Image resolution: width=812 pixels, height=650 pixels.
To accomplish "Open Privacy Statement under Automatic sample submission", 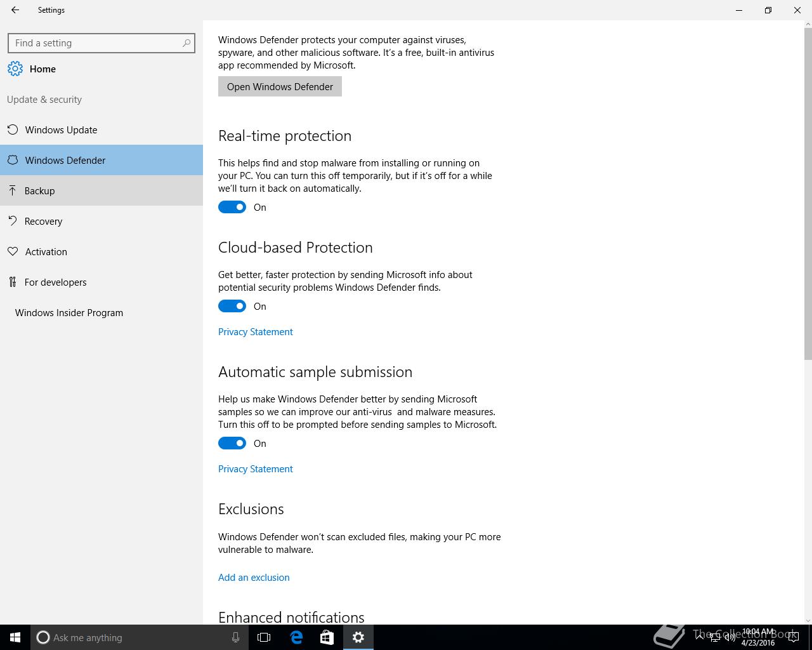I will pos(256,468).
